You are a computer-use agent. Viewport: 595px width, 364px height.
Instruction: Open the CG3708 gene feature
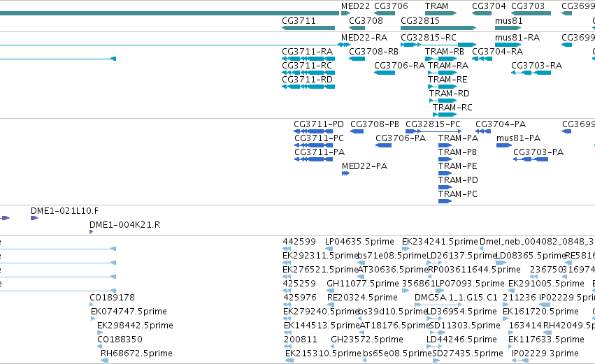(357, 28)
